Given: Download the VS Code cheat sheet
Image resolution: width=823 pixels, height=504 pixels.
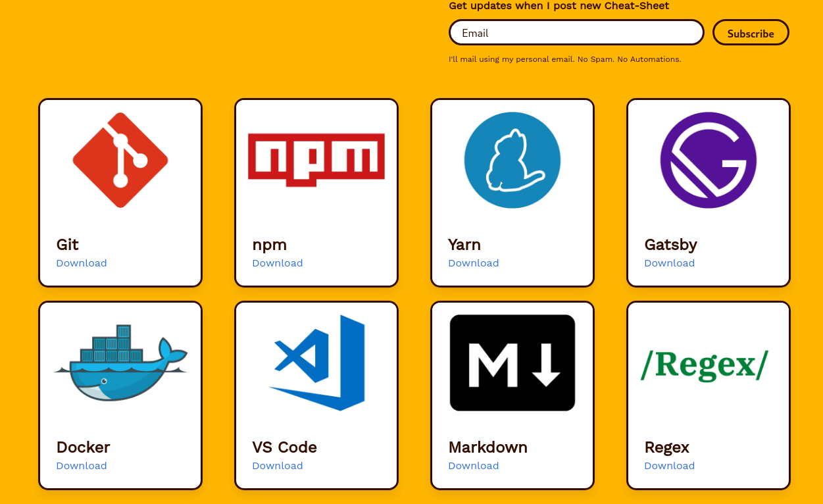Looking at the screenshot, I should pos(278,466).
